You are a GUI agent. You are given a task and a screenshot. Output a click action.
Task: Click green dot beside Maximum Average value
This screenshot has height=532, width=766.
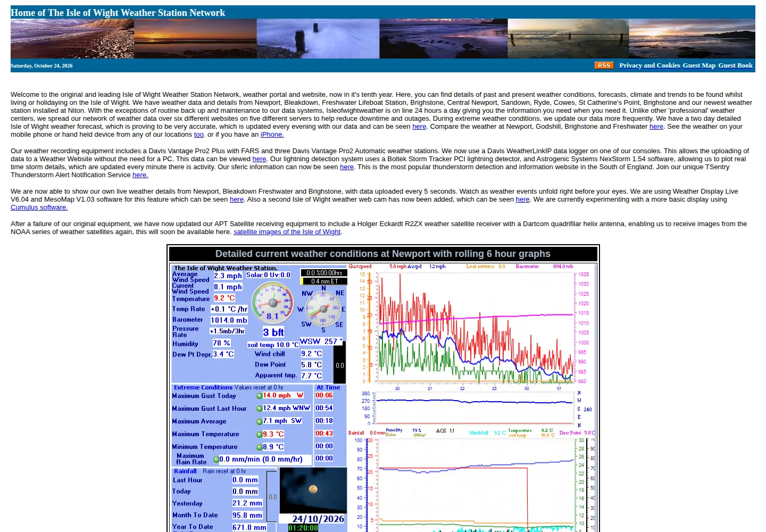click(260, 421)
